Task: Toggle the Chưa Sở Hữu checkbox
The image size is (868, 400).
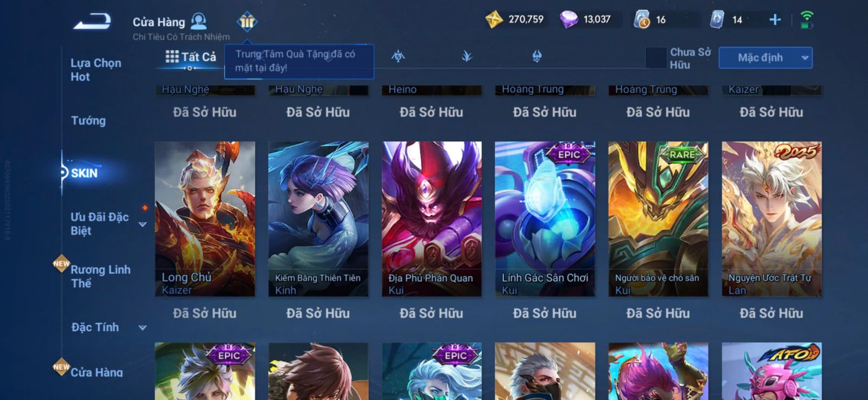Action: pos(656,58)
